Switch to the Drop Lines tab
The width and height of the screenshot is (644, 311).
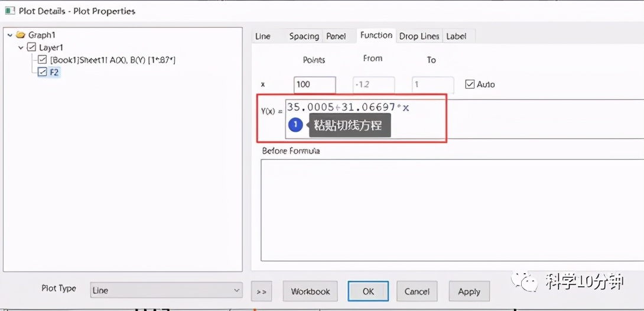click(x=419, y=36)
